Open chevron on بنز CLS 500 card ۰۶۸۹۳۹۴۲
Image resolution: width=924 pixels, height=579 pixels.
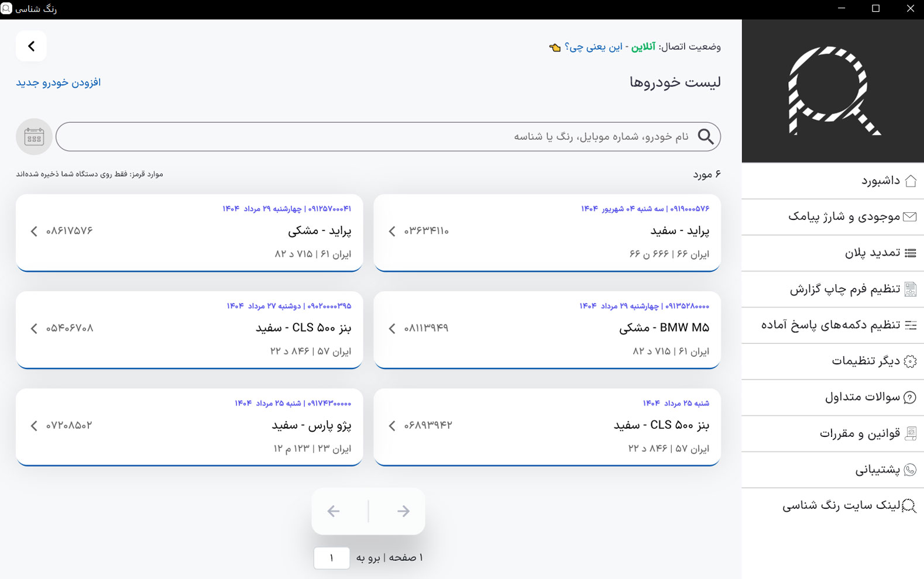[392, 426]
